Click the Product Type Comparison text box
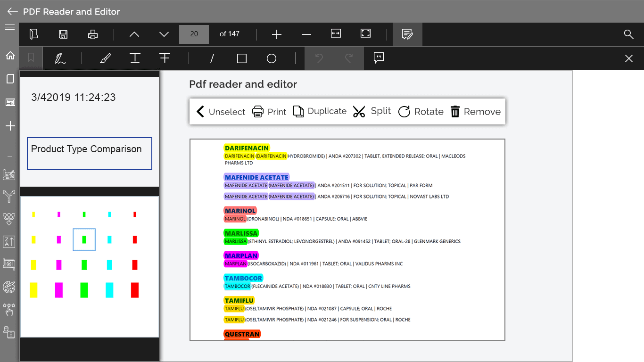The image size is (644, 362). point(90,154)
